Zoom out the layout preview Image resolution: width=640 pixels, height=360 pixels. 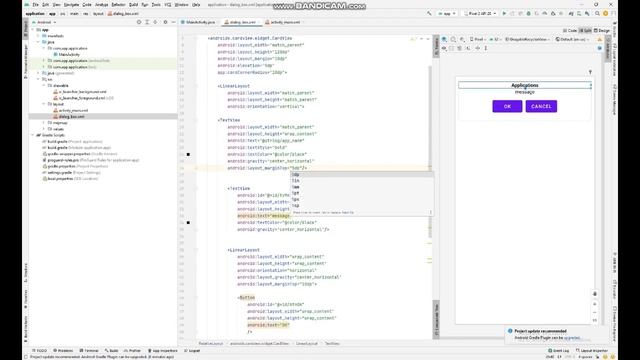(x=595, y=312)
